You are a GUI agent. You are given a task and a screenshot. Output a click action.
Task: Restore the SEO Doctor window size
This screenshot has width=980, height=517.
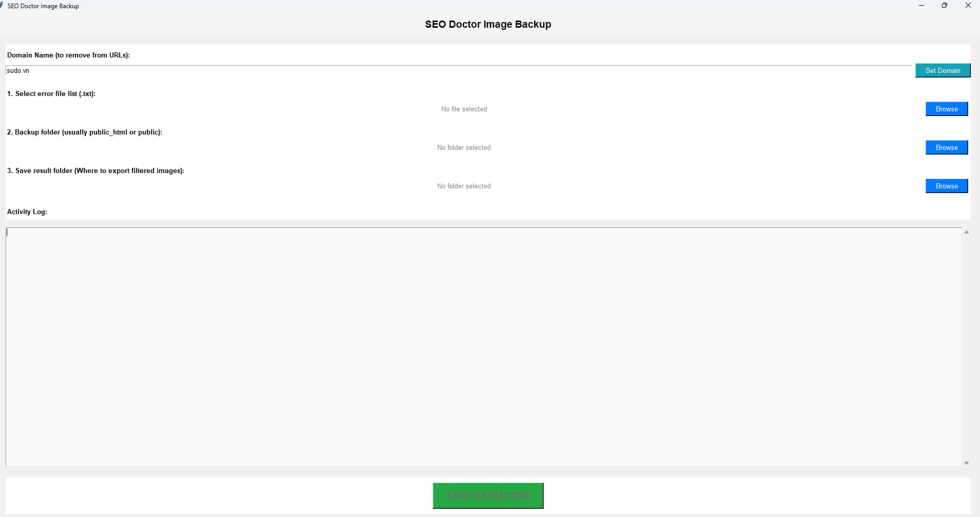(x=944, y=6)
